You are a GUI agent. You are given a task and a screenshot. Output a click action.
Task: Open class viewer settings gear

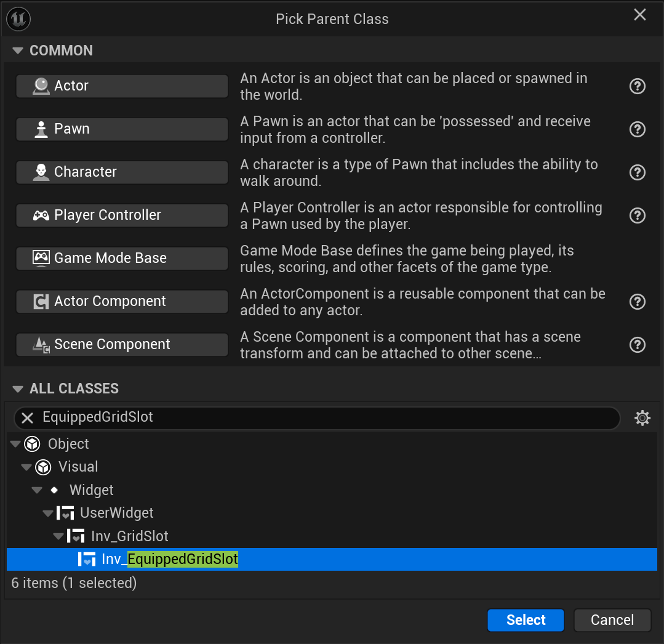pyautogui.click(x=642, y=419)
